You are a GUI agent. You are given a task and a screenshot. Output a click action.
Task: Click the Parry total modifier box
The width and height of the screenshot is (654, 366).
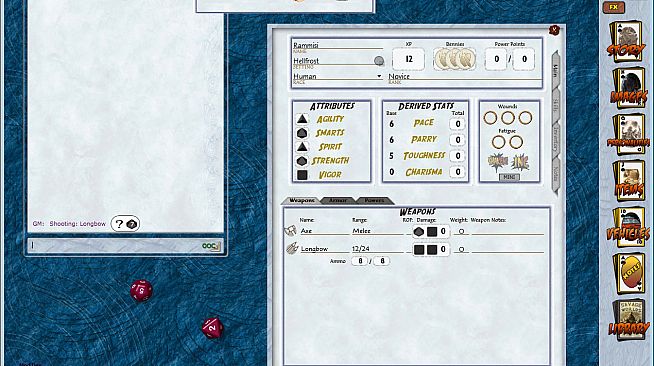tap(458, 140)
